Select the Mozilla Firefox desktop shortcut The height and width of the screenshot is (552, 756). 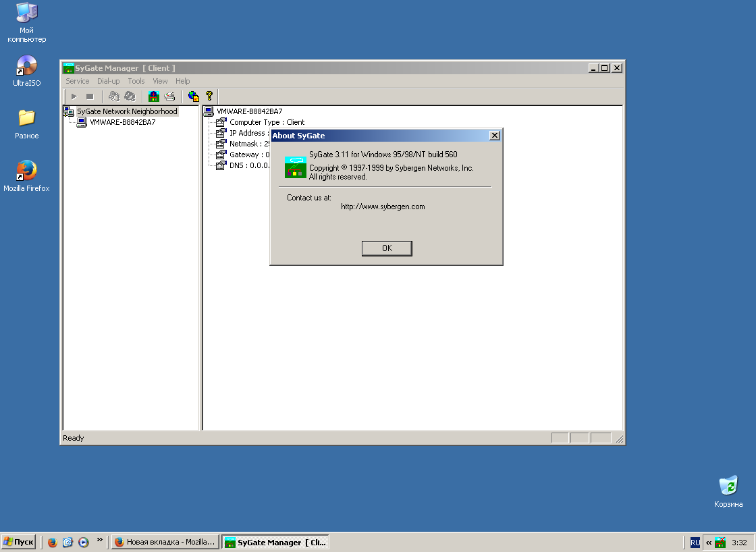26,171
